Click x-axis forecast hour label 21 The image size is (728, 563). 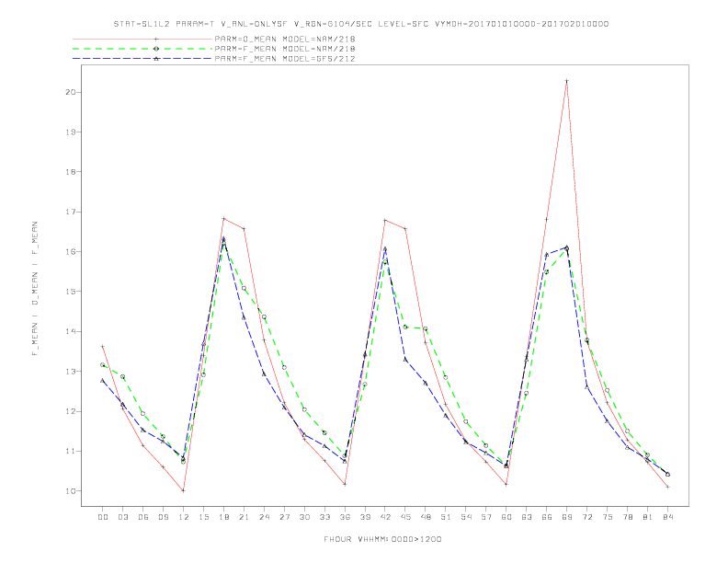coord(244,517)
